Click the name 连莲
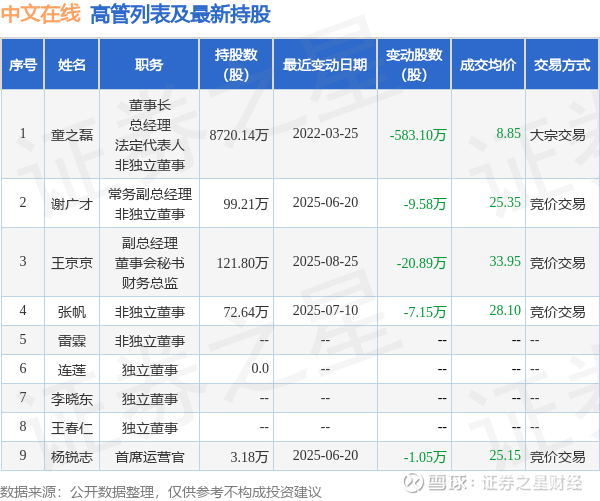The width and height of the screenshot is (600, 501). click(x=72, y=370)
